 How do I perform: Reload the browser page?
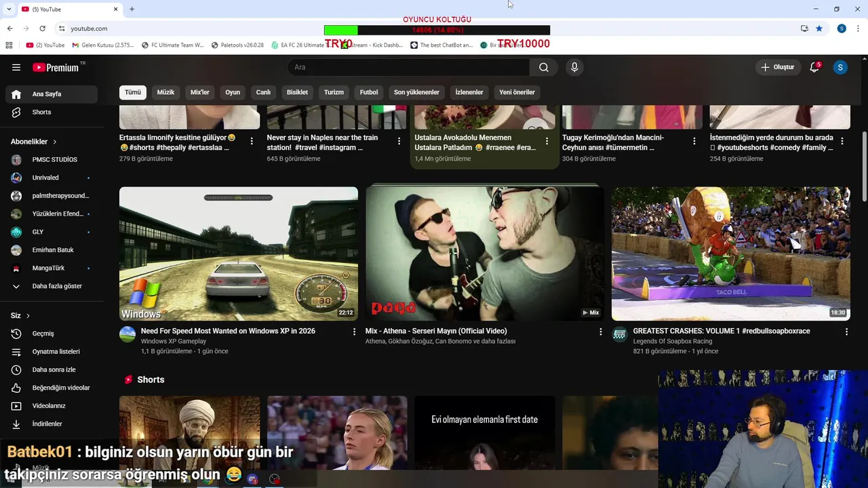point(42,28)
